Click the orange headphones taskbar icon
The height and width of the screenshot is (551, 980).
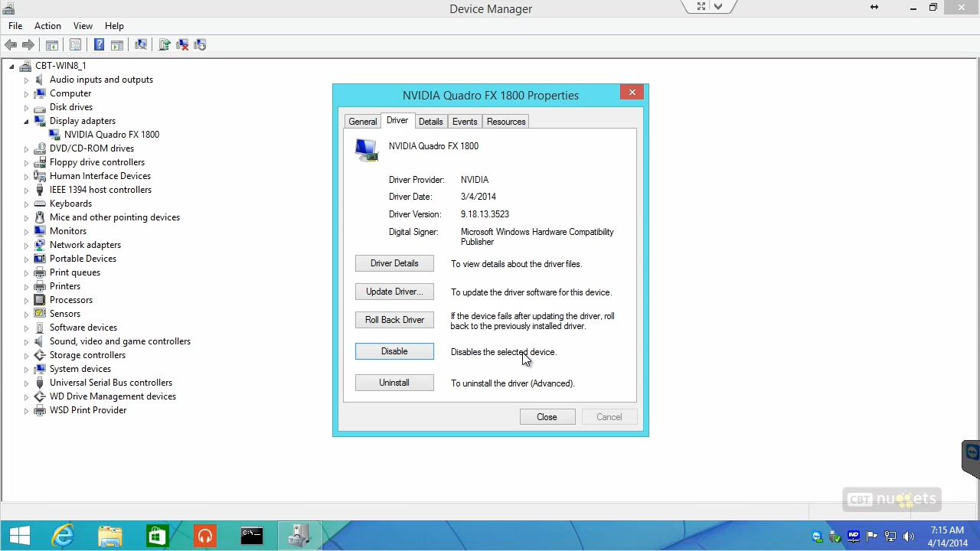[204, 536]
